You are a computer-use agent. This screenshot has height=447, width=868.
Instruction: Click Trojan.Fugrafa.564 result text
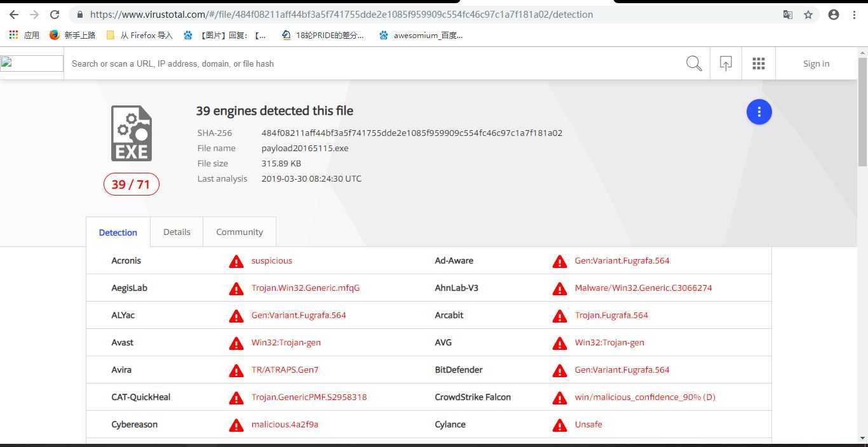click(x=611, y=315)
